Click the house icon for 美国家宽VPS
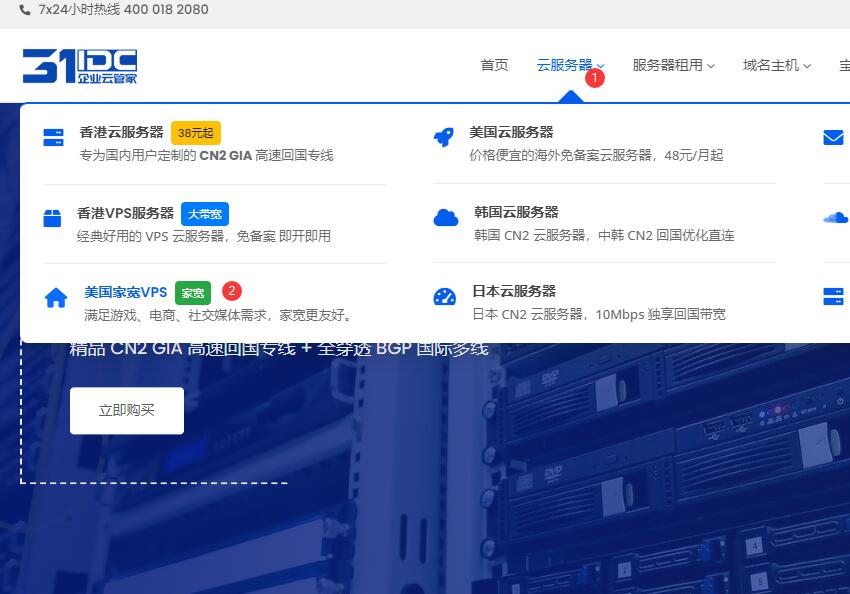850x594 pixels. [56, 298]
